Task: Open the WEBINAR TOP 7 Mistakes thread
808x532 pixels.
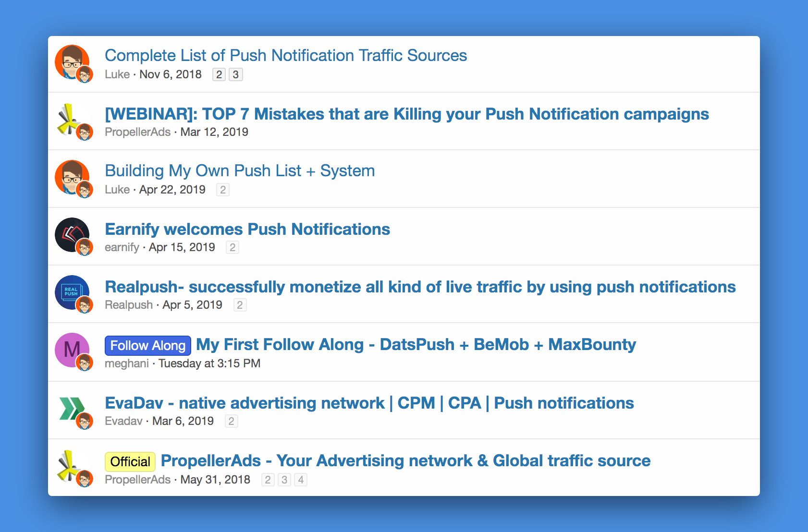Action: 407,114
